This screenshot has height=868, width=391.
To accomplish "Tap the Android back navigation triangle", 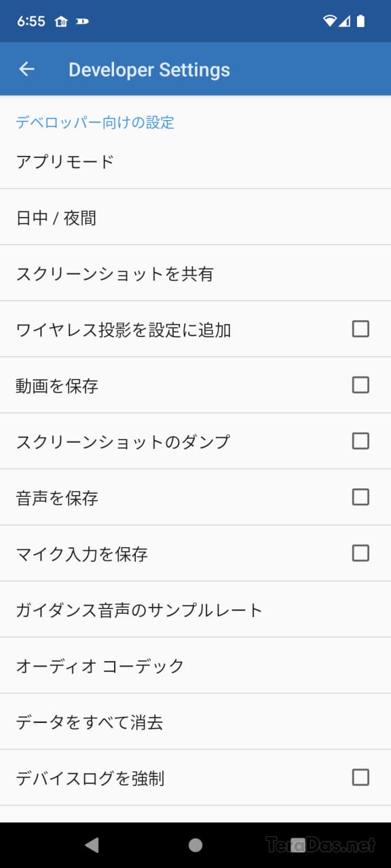I will (92, 844).
